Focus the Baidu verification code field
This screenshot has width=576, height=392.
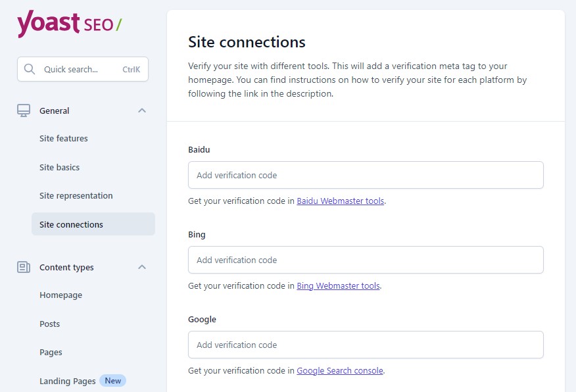[x=366, y=175]
